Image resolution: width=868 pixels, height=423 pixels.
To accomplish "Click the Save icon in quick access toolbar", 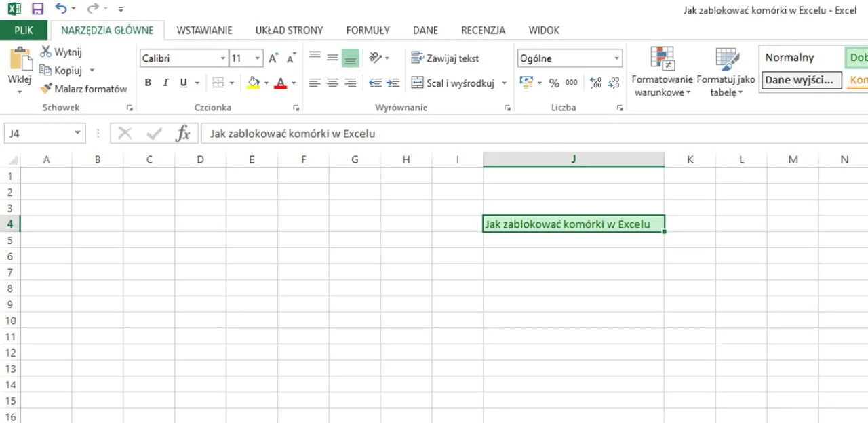I will [37, 9].
